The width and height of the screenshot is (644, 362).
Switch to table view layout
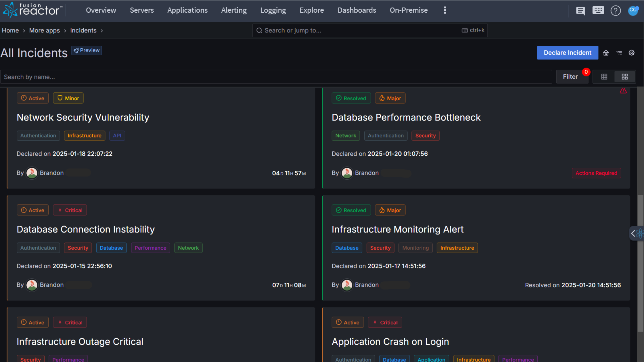click(604, 77)
